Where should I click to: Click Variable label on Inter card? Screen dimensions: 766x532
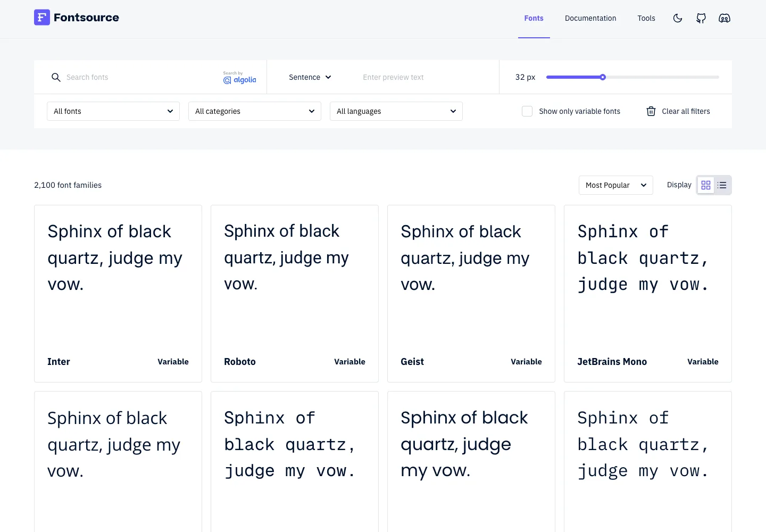coord(173,362)
